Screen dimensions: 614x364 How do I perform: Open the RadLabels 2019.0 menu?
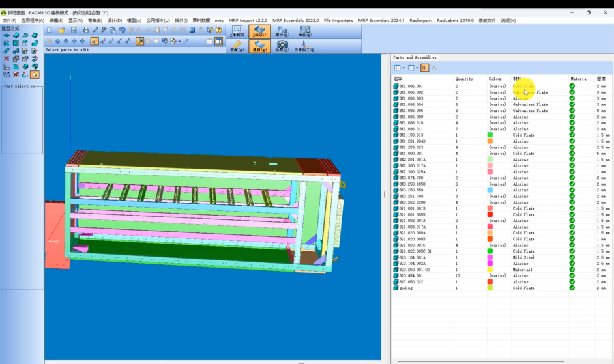(x=455, y=20)
